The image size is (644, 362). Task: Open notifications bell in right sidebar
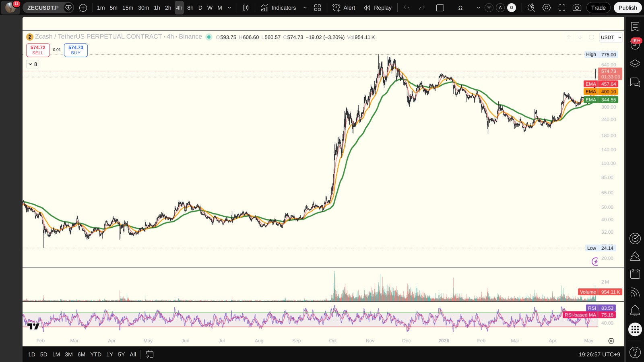point(635,311)
